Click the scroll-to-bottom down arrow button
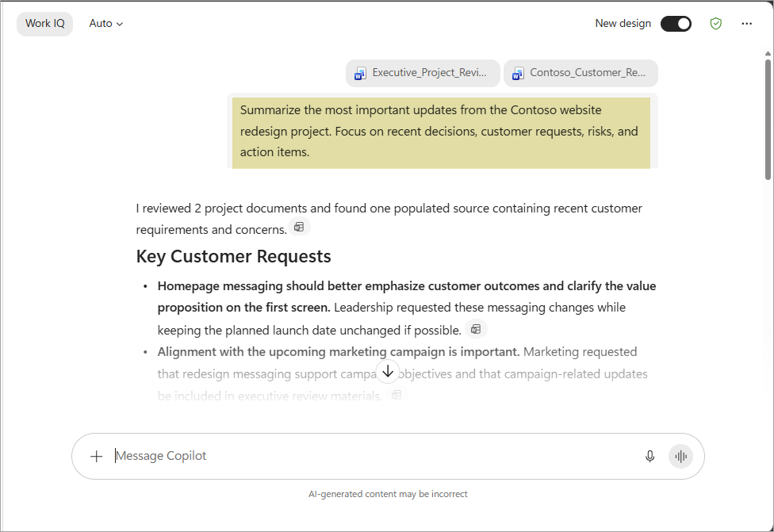The width and height of the screenshot is (774, 532). [388, 371]
